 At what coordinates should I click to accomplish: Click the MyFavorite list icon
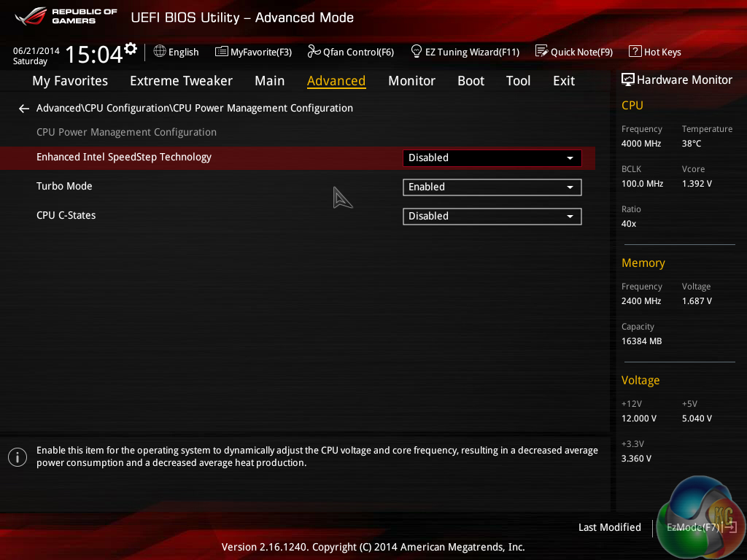click(221, 52)
